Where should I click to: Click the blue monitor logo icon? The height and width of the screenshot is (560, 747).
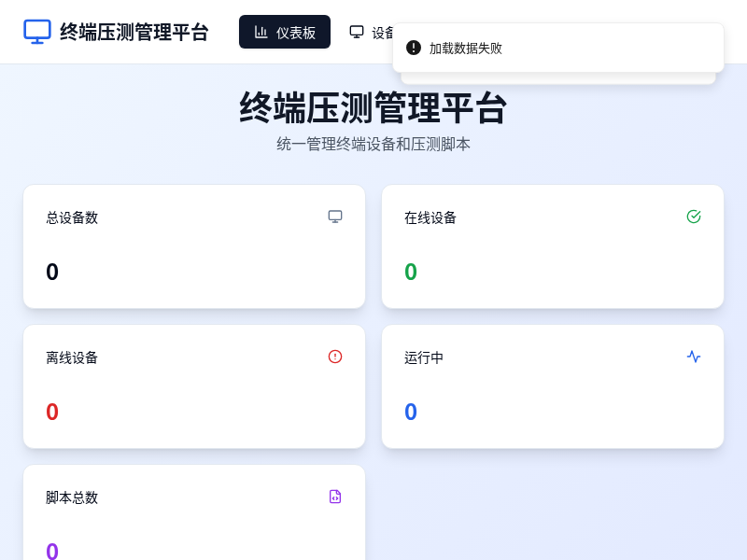pos(37,32)
